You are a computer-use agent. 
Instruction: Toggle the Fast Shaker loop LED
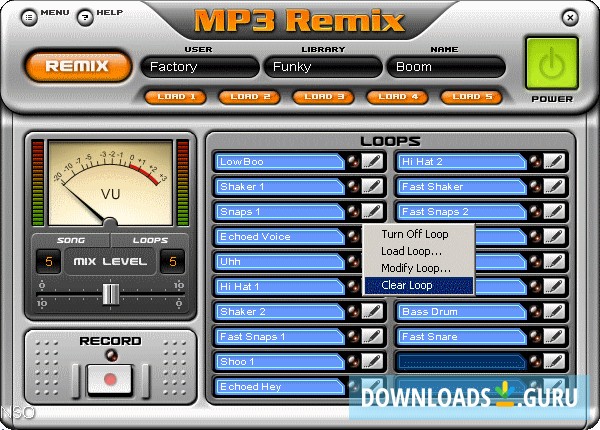click(535, 186)
